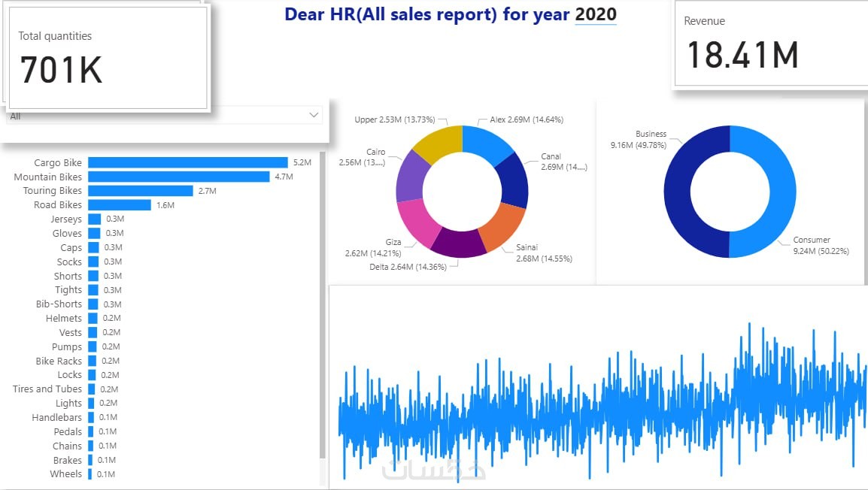Image resolution: width=868 pixels, height=490 pixels.
Task: Click the bar chart vertical scrollbar
Action: [x=322, y=304]
